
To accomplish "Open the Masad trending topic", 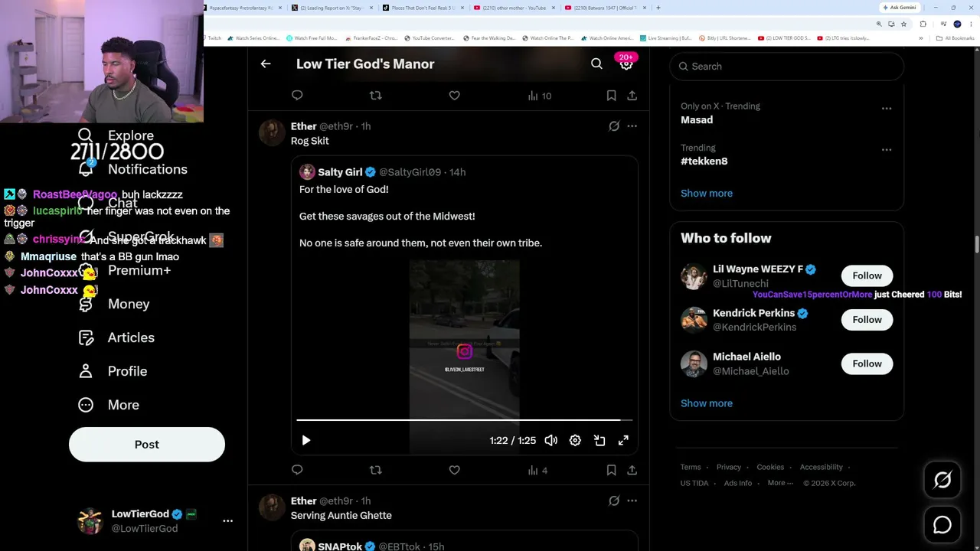I will coord(697,120).
